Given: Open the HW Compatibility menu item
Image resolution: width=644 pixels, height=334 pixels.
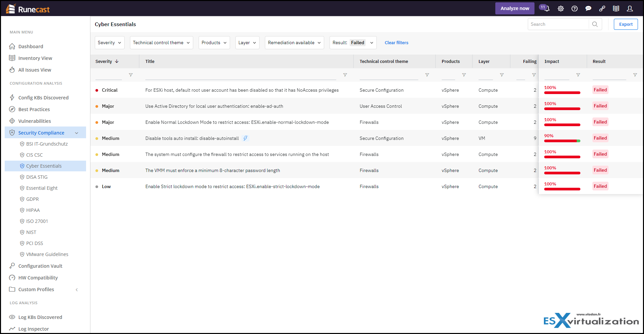Looking at the screenshot, I should tap(38, 278).
